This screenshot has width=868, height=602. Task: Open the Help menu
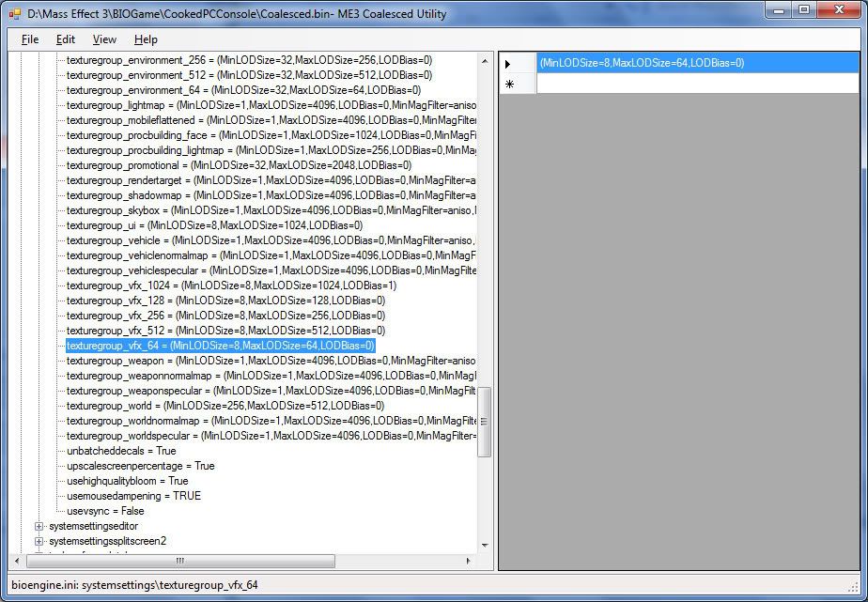(x=146, y=39)
